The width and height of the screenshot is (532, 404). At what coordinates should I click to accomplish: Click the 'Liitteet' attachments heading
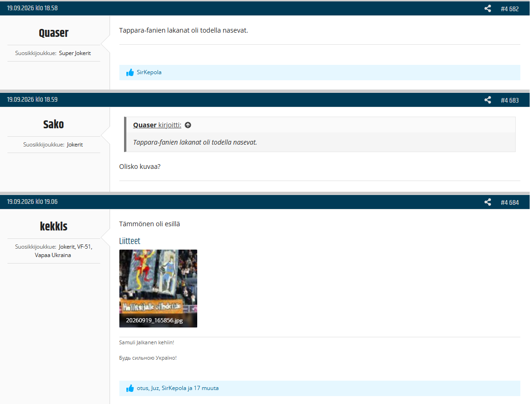130,241
